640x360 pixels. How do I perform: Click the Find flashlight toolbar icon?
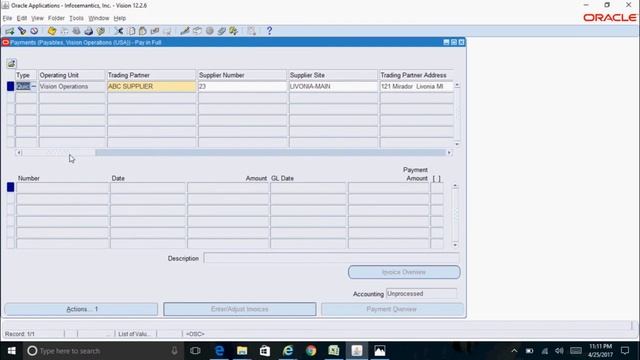[22, 31]
